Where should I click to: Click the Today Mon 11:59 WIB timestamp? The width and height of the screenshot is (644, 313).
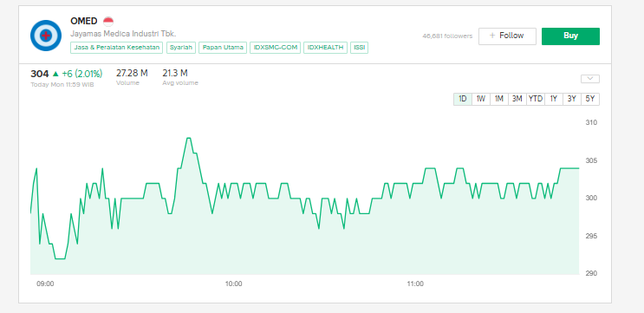tap(62, 85)
